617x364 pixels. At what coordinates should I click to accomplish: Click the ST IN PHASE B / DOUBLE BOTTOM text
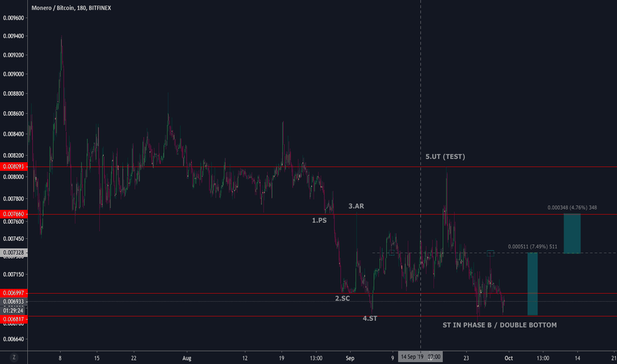tap(500, 325)
